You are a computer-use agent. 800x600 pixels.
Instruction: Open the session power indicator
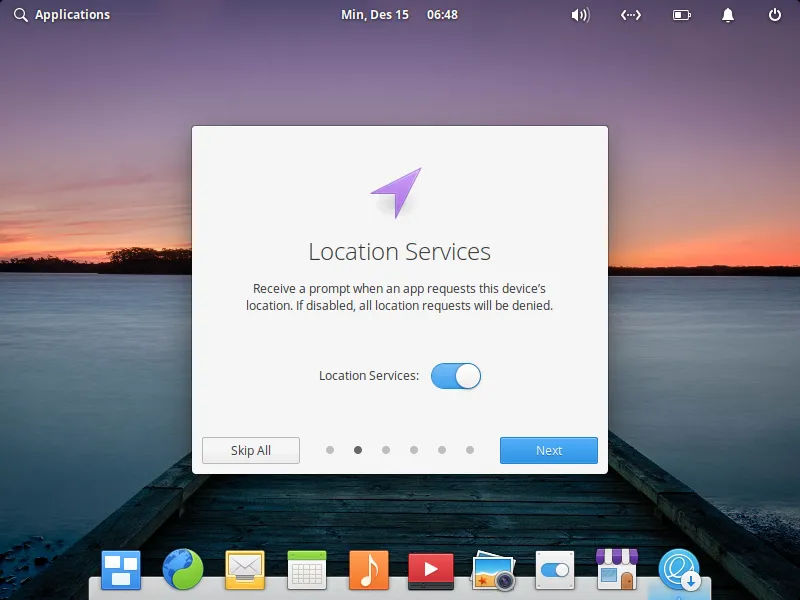click(774, 15)
